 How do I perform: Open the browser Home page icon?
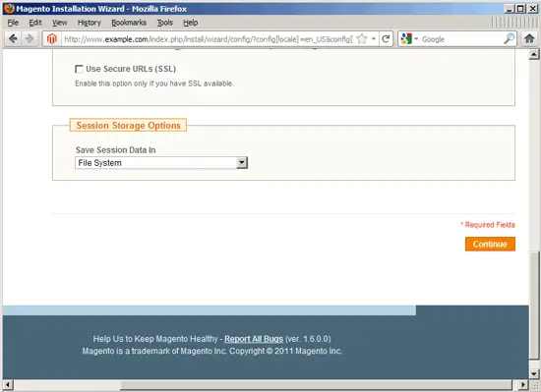tap(529, 38)
